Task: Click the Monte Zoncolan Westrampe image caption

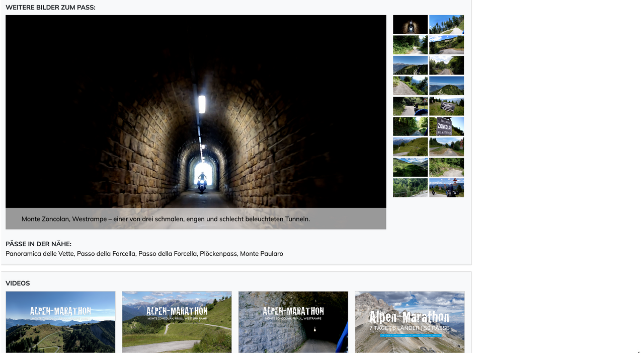Action: (x=166, y=219)
